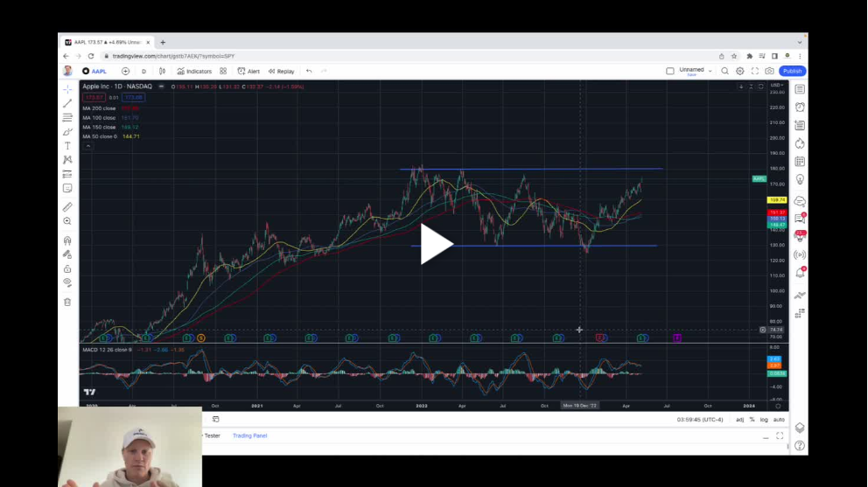Toggle percent scale mode
Image resolution: width=868 pixels, height=487 pixels.
(752, 420)
